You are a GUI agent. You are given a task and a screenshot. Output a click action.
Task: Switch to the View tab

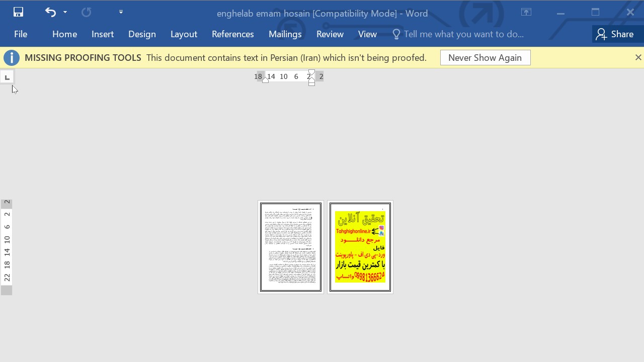tap(367, 34)
